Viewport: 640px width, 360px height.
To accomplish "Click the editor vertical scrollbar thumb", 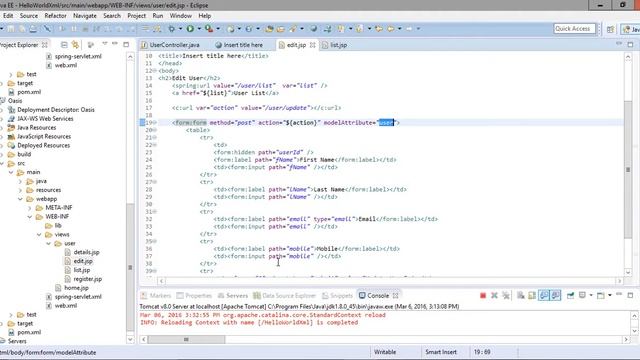I will (x=628, y=169).
